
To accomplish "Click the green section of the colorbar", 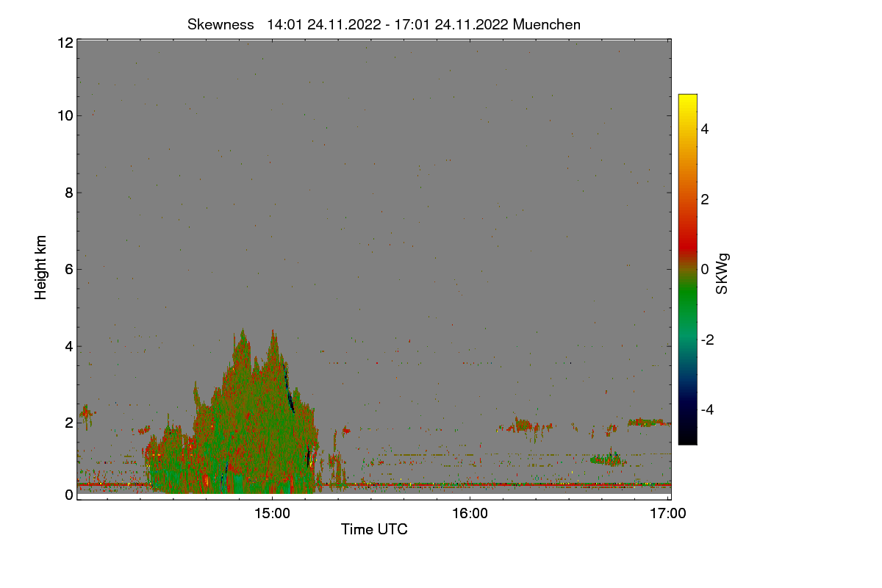I will point(687,305).
